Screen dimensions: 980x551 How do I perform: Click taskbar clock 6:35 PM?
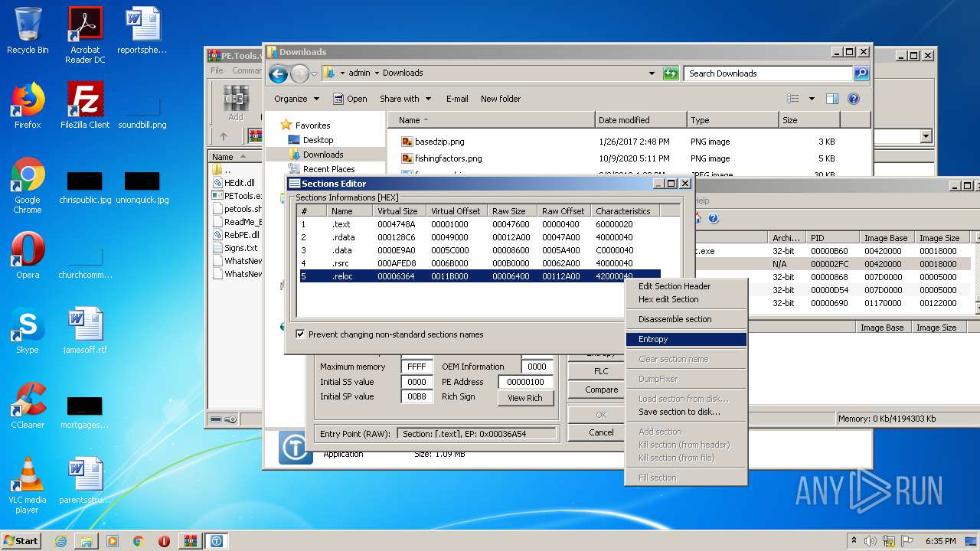click(940, 540)
